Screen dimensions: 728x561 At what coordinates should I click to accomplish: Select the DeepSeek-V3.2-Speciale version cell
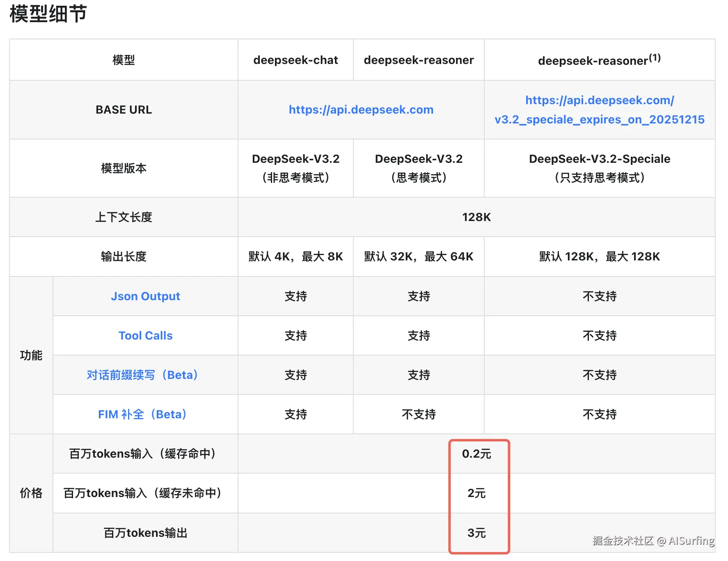point(599,159)
